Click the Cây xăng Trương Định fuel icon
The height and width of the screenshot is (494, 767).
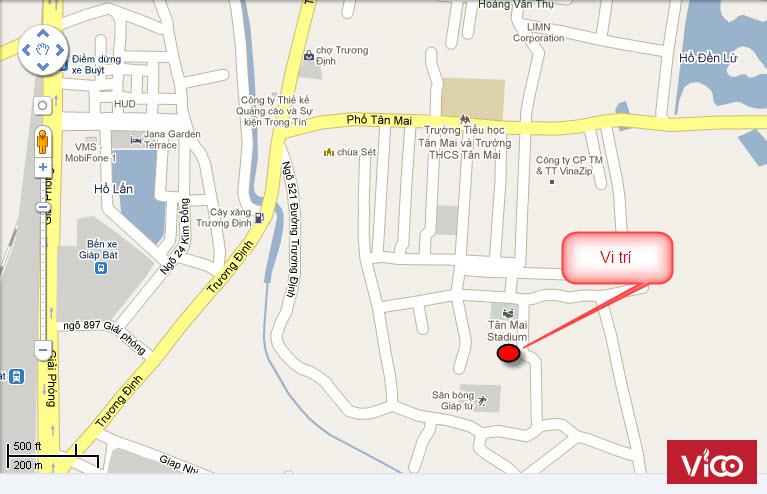pos(259,217)
